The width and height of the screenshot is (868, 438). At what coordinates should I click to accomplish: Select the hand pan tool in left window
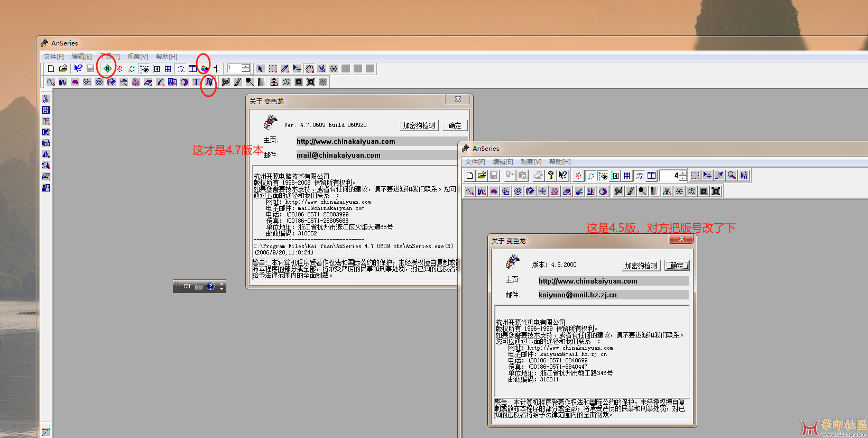(x=309, y=69)
